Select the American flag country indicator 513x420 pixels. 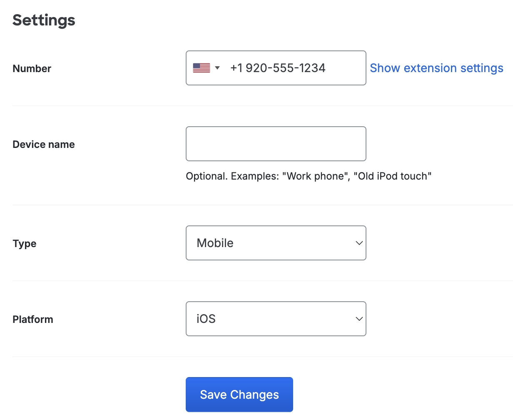201,67
